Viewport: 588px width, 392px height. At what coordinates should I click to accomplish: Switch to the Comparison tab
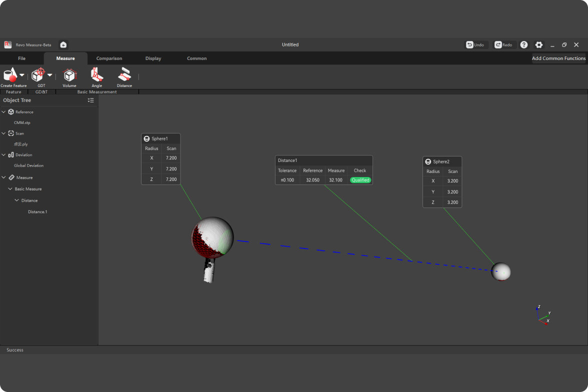coord(109,58)
